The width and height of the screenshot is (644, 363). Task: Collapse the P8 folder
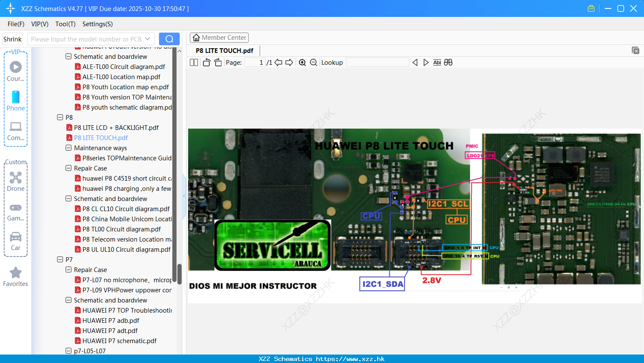coord(60,117)
